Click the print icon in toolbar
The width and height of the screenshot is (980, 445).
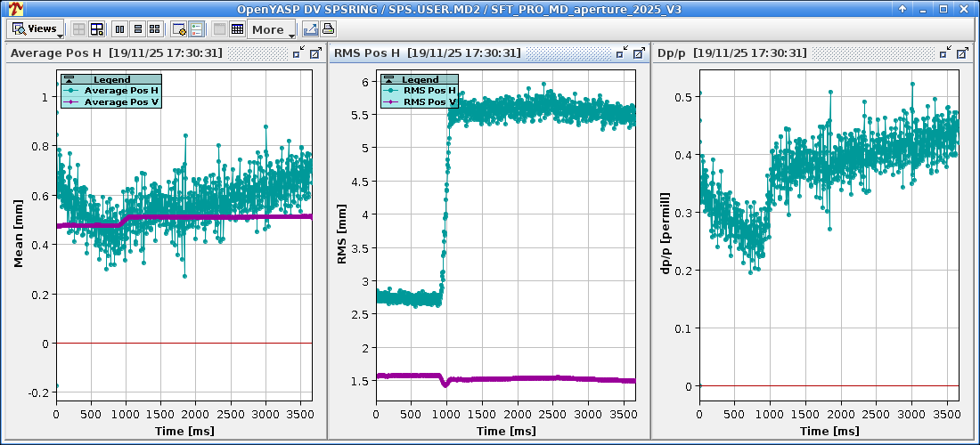click(327, 28)
